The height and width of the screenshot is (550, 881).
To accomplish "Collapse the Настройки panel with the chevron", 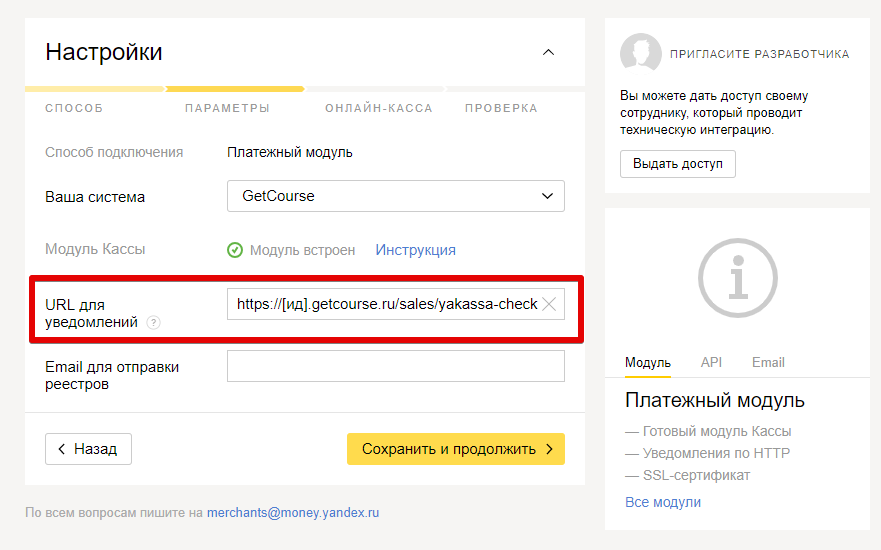I will point(548,52).
